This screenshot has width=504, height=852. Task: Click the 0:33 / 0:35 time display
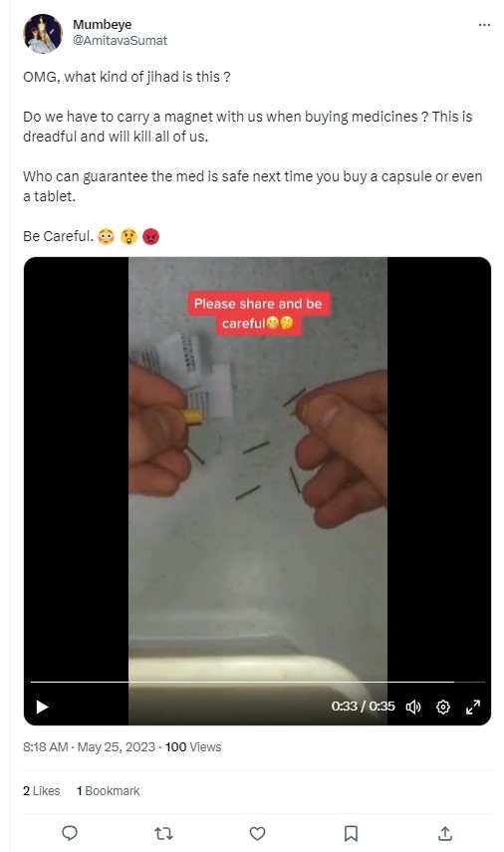click(364, 707)
